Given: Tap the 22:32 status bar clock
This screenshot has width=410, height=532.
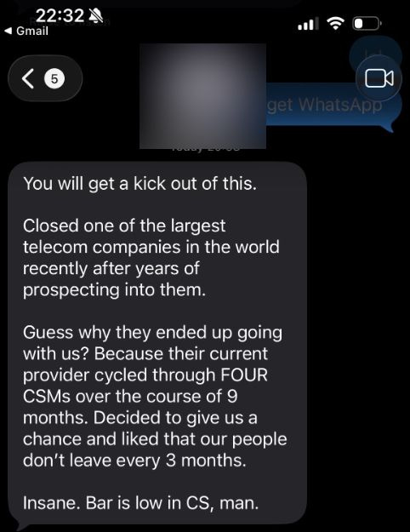Looking at the screenshot, I should coord(60,15).
